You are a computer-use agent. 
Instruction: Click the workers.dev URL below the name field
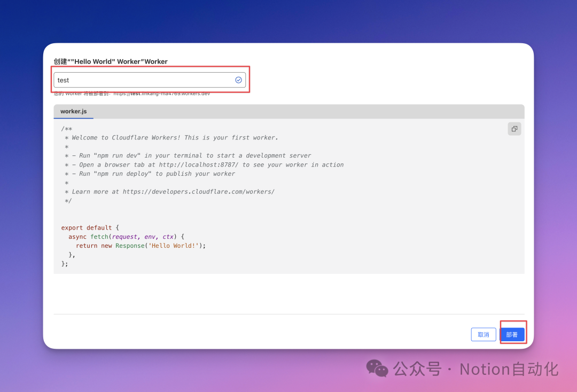[161, 94]
